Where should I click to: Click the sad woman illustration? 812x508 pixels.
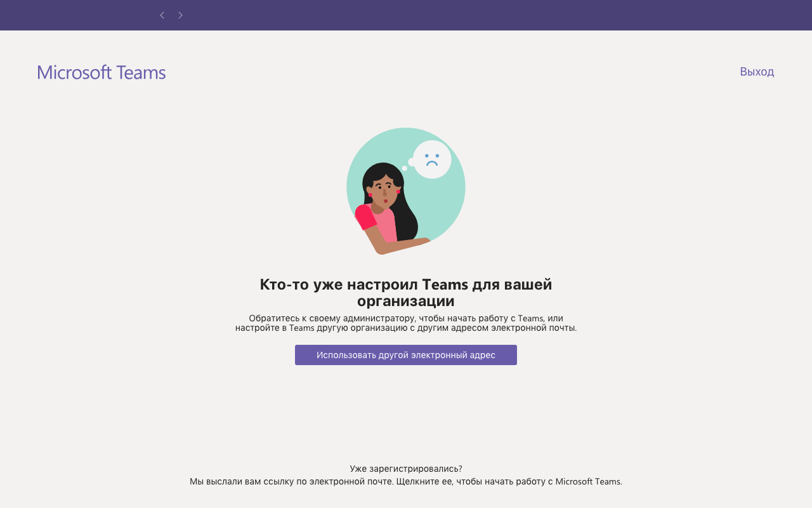406,191
